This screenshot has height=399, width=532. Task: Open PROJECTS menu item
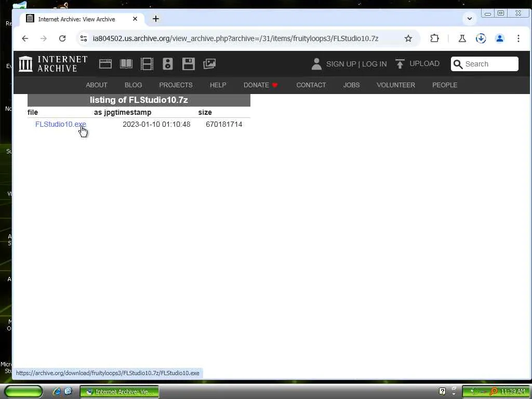coord(176,85)
